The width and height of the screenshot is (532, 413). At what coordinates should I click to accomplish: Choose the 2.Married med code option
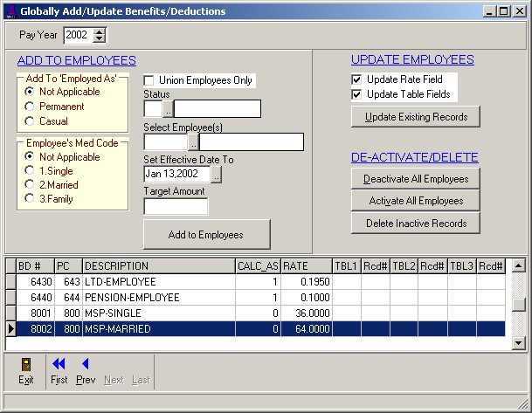(30, 185)
